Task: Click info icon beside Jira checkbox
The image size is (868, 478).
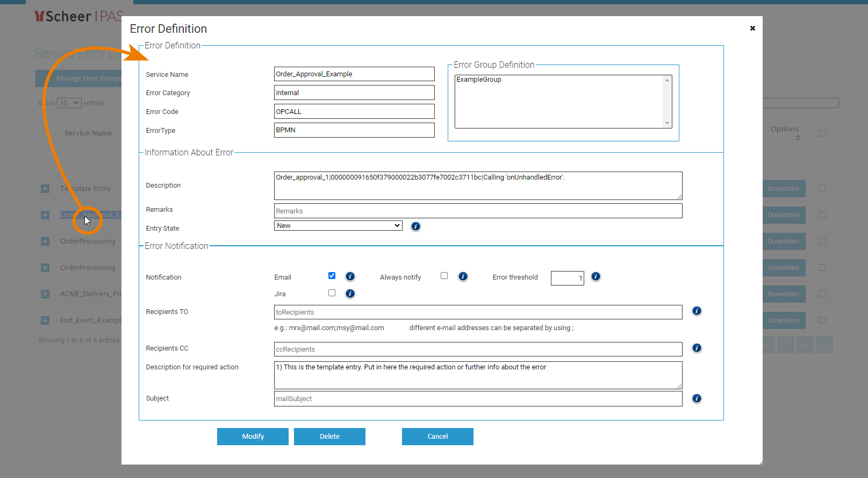Action: click(350, 294)
